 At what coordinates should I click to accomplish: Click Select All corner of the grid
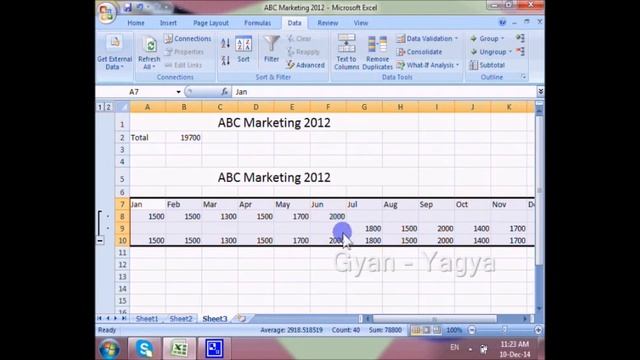tap(122, 107)
